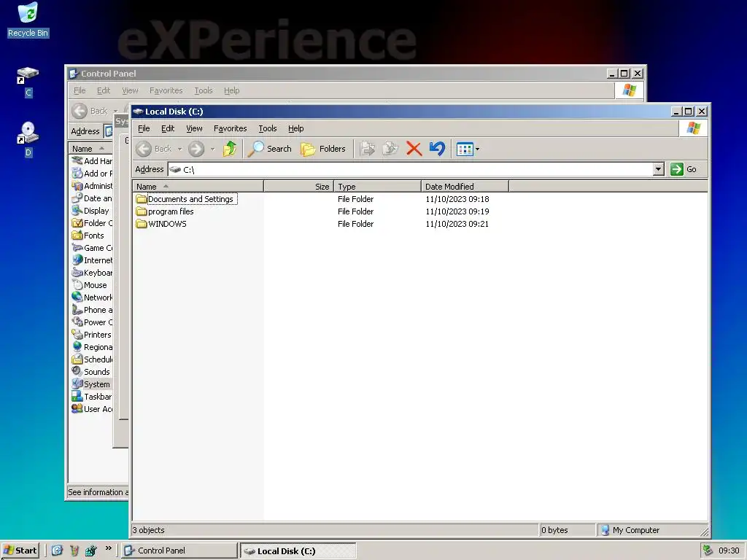Select the Documents and Settings folder
This screenshot has height=560, width=747.
click(x=186, y=199)
